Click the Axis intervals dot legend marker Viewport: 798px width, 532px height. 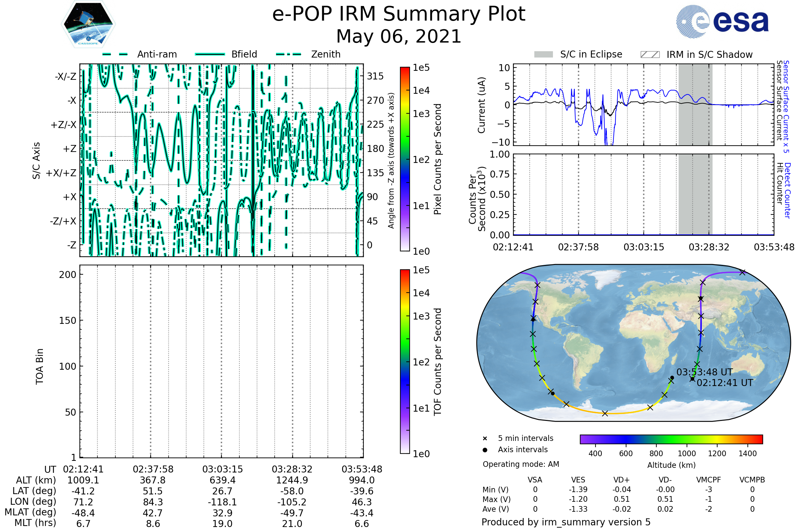tap(485, 450)
